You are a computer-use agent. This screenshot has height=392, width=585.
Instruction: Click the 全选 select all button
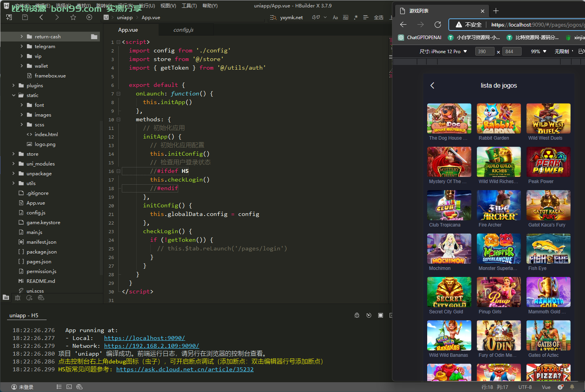coord(379,17)
